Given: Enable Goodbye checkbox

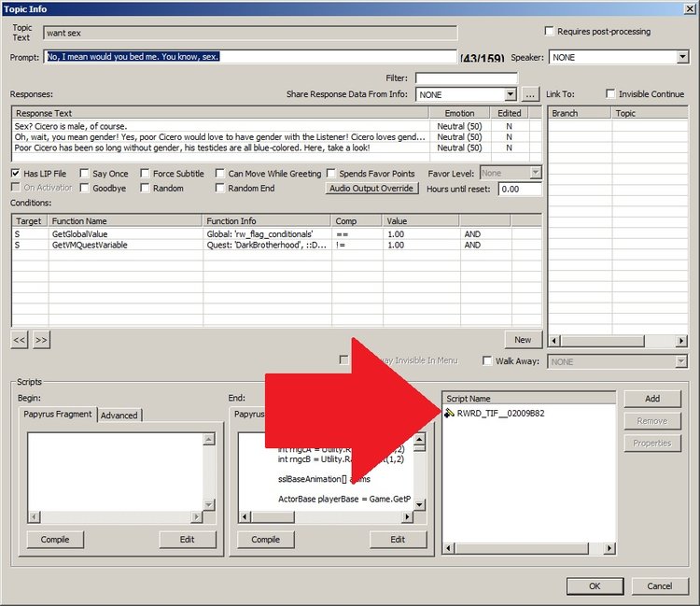Looking at the screenshot, I should click(84, 188).
